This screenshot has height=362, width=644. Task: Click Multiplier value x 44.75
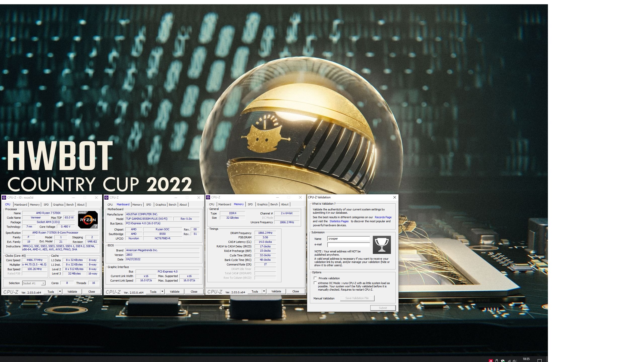click(x=34, y=264)
